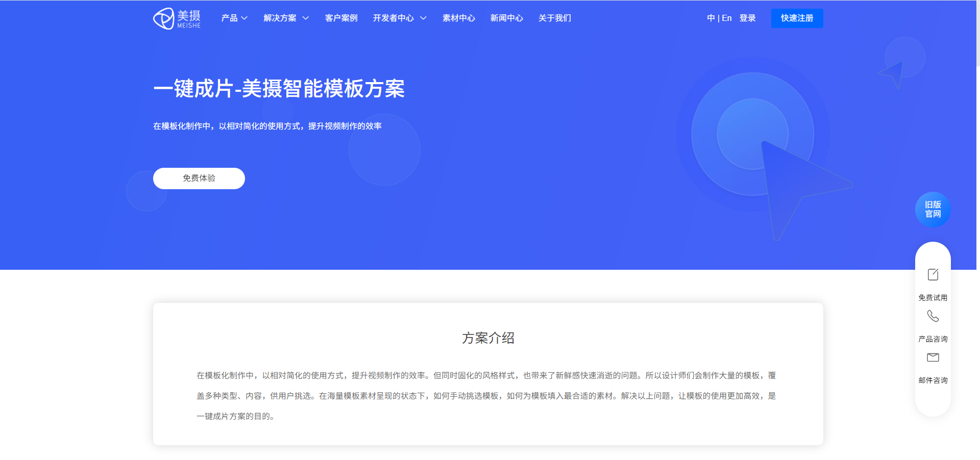The image size is (980, 460).
Task: Click the 产品咨询 sidebar label
Action: (933, 339)
